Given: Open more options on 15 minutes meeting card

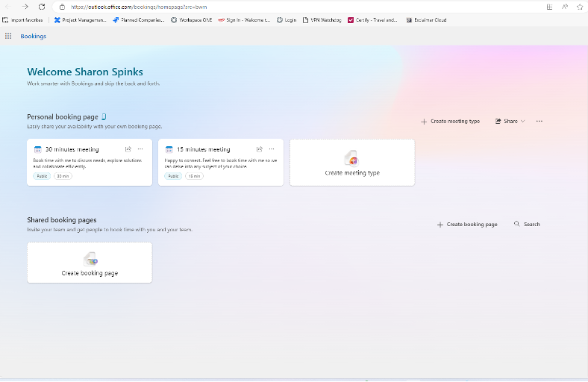Looking at the screenshot, I should (x=272, y=149).
